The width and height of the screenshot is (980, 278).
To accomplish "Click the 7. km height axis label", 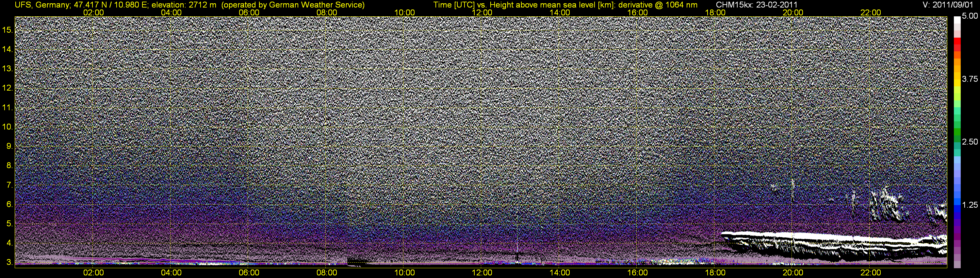I will [x=9, y=185].
